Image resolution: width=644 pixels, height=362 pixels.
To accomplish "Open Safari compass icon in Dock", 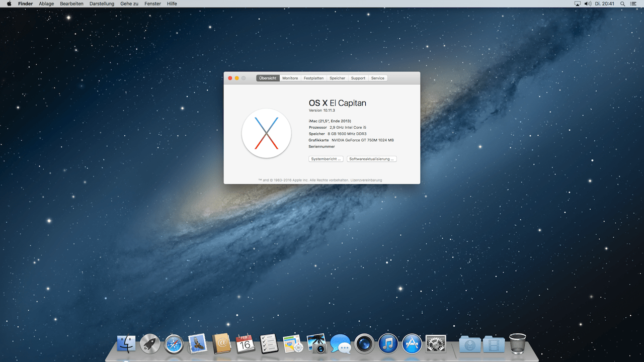I will pyautogui.click(x=174, y=344).
